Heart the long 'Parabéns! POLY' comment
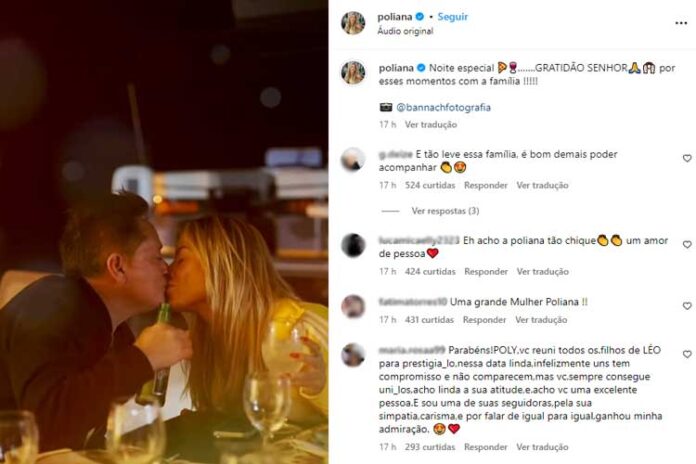Image resolution: width=696 pixels, height=464 pixels. 687,354
